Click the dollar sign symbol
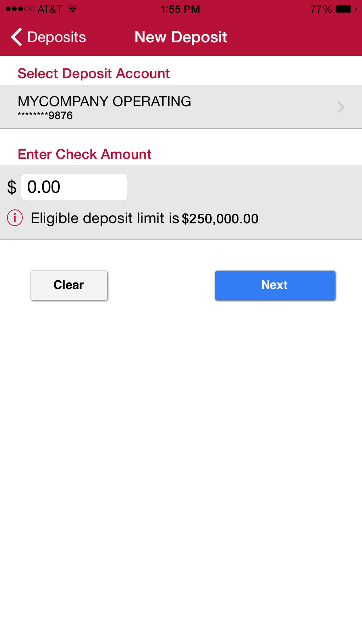362x644 pixels. (x=12, y=187)
